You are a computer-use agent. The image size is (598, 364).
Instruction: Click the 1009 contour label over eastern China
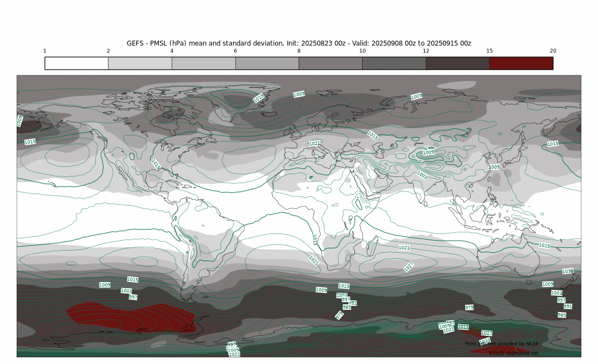(x=494, y=167)
